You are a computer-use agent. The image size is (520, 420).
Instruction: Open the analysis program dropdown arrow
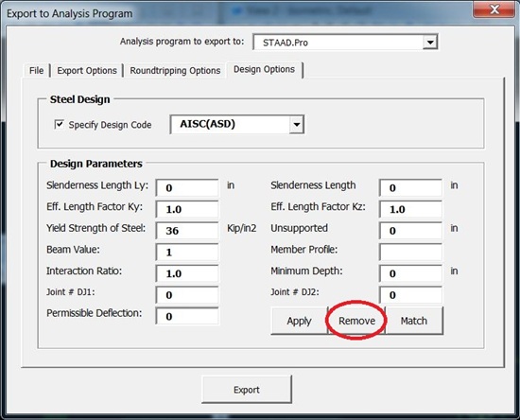[430, 43]
